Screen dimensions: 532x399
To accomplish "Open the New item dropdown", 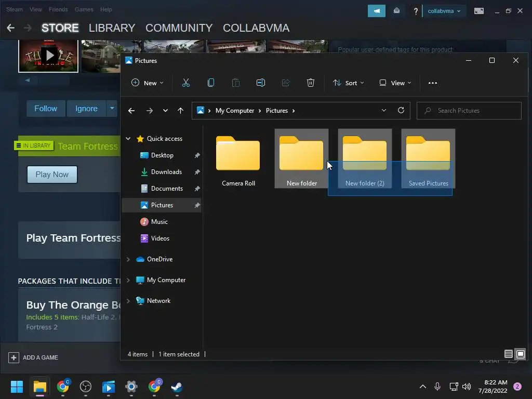I will pos(148,83).
